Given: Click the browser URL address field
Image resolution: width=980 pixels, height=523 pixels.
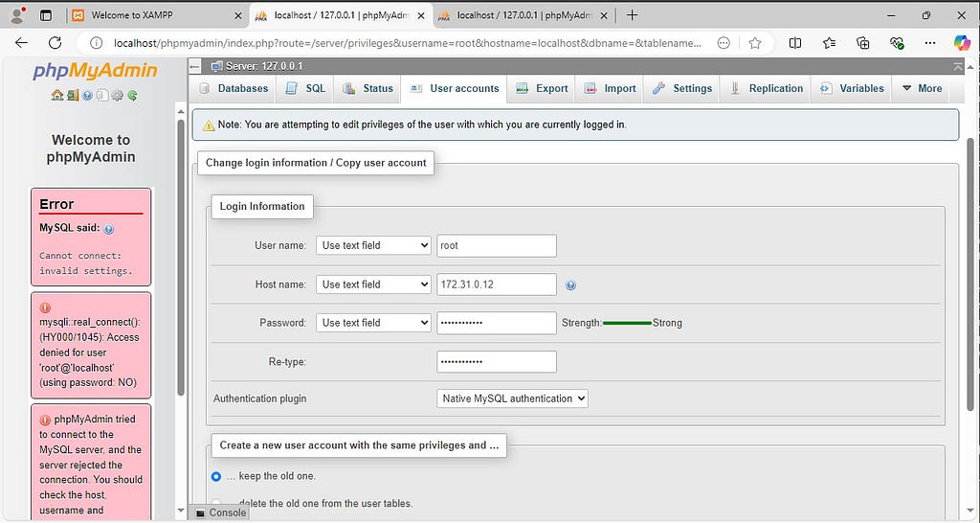Looking at the screenshot, I should pos(406,43).
